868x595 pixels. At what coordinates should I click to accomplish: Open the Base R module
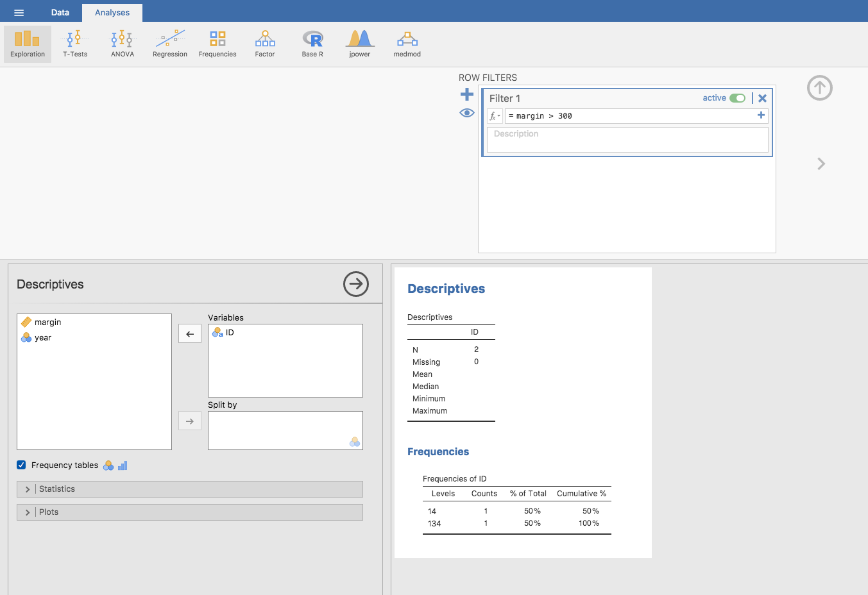pyautogui.click(x=312, y=44)
